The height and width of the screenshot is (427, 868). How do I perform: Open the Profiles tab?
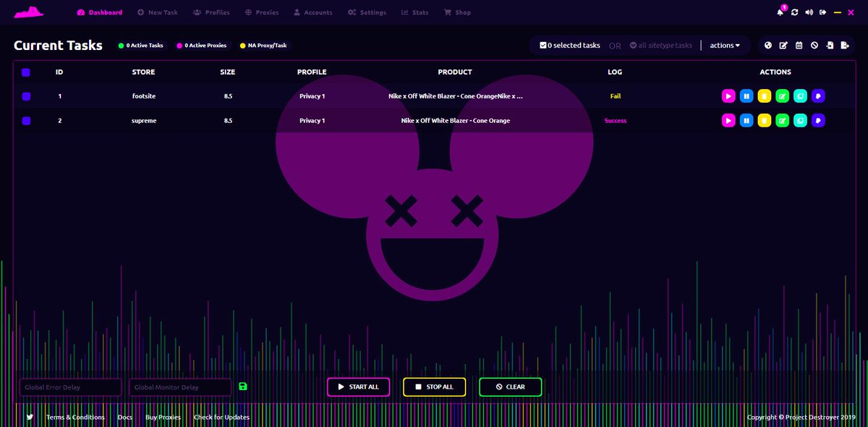(211, 12)
